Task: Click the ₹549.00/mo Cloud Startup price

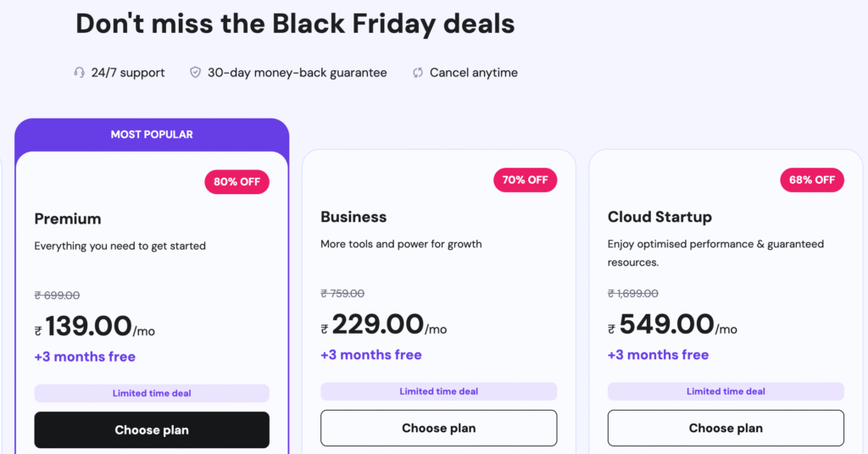Action: (673, 325)
